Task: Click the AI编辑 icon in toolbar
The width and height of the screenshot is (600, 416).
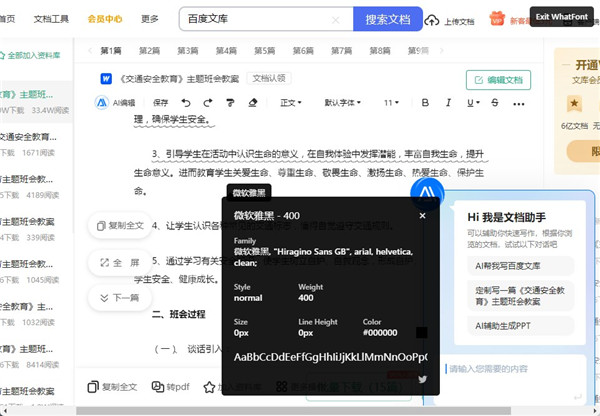Action: [x=102, y=103]
